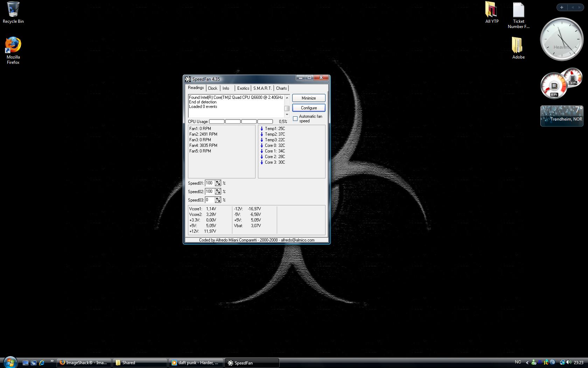Open the Charts tab
The image size is (588, 368).
pos(281,88)
